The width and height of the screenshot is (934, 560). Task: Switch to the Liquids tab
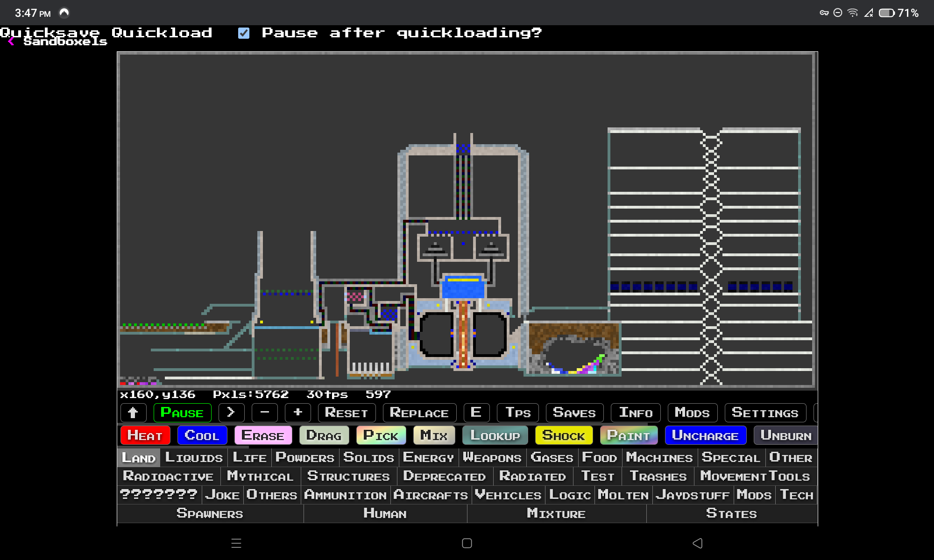[x=193, y=457]
